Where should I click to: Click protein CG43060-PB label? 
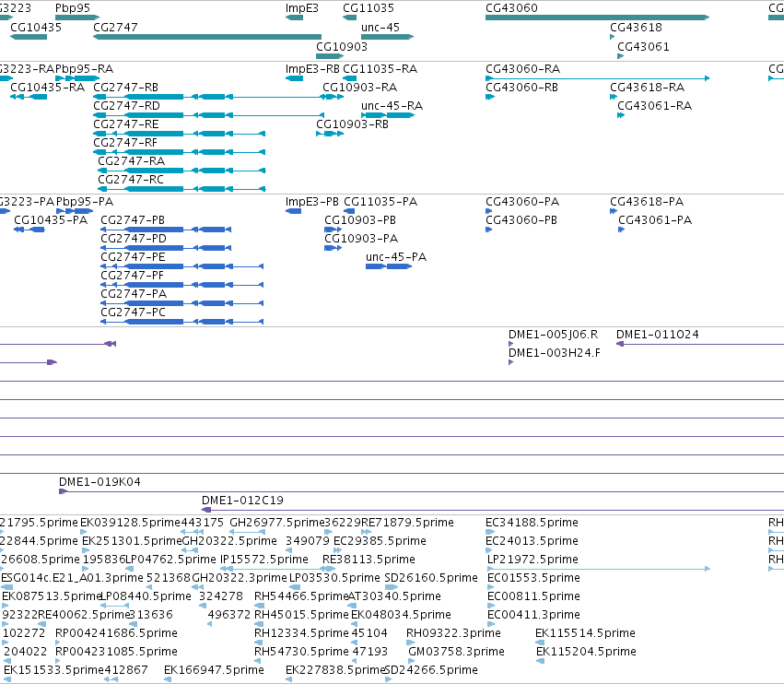[x=521, y=220]
